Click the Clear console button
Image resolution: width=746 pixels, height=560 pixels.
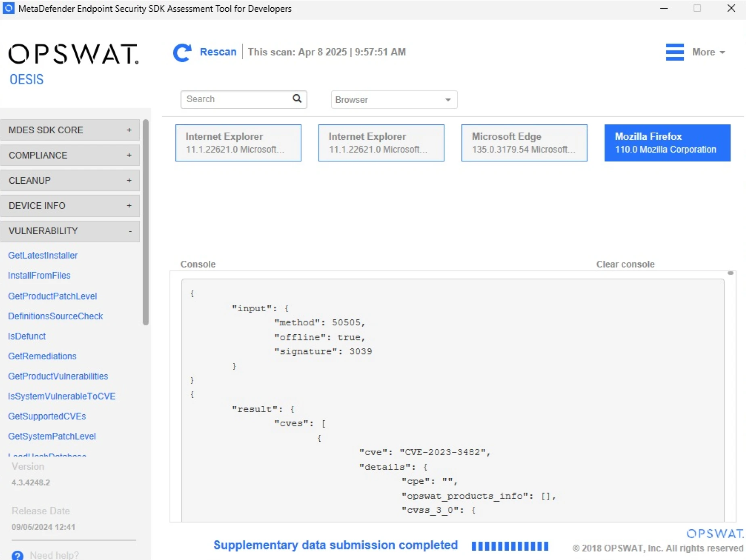625,264
